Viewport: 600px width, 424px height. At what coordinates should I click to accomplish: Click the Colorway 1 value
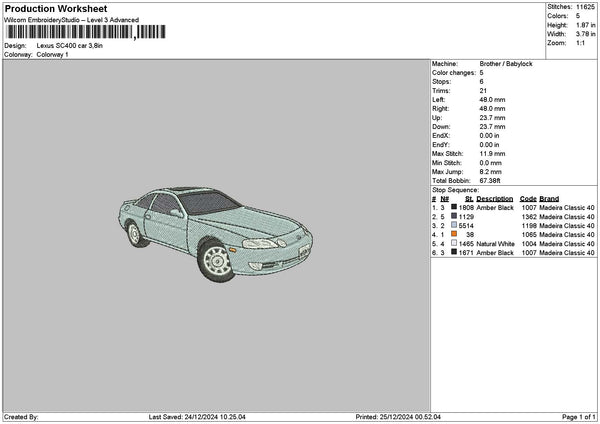52,54
